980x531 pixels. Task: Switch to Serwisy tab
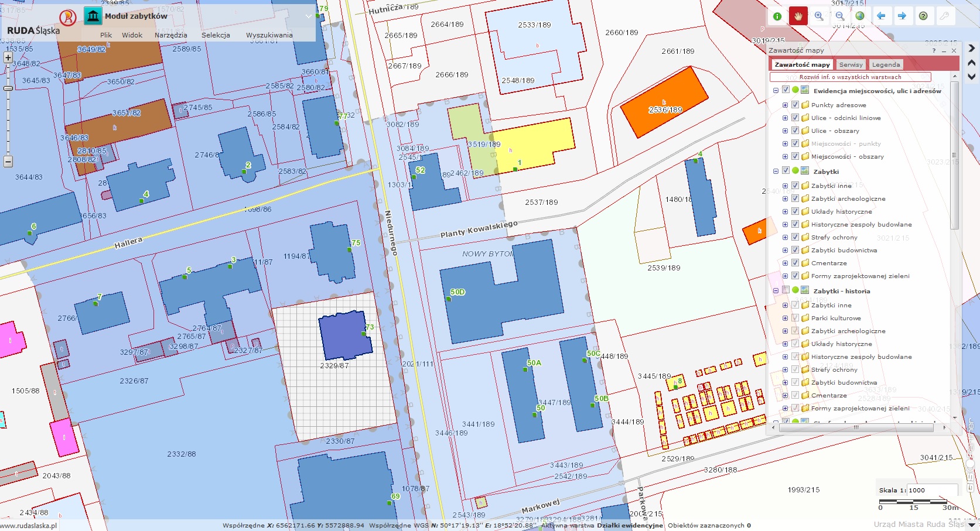(851, 64)
